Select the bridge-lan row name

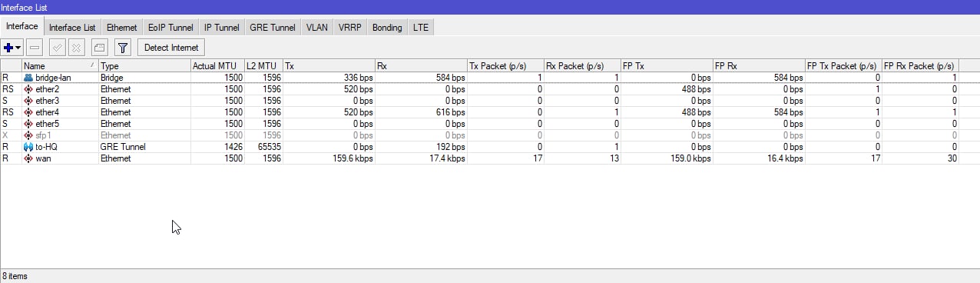pos(53,78)
